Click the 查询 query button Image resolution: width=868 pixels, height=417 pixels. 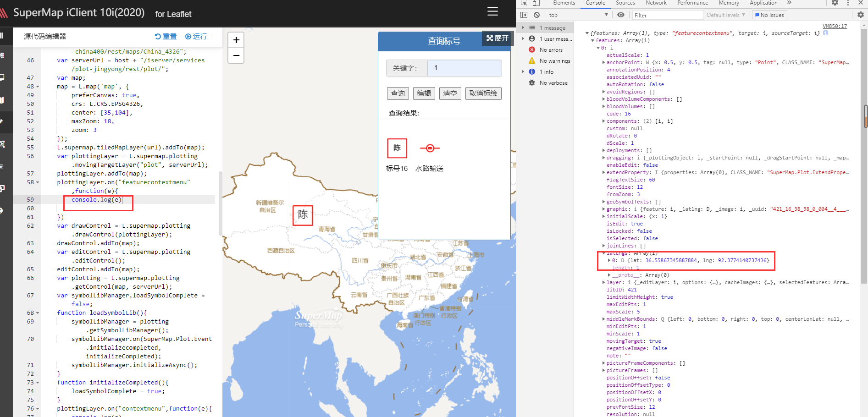click(x=398, y=93)
